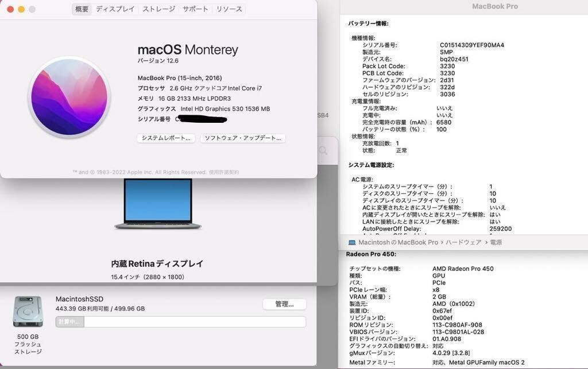Click '対応、Metal GPUFamily macOS 2' text
588x369 pixels.
pyautogui.click(x=478, y=363)
